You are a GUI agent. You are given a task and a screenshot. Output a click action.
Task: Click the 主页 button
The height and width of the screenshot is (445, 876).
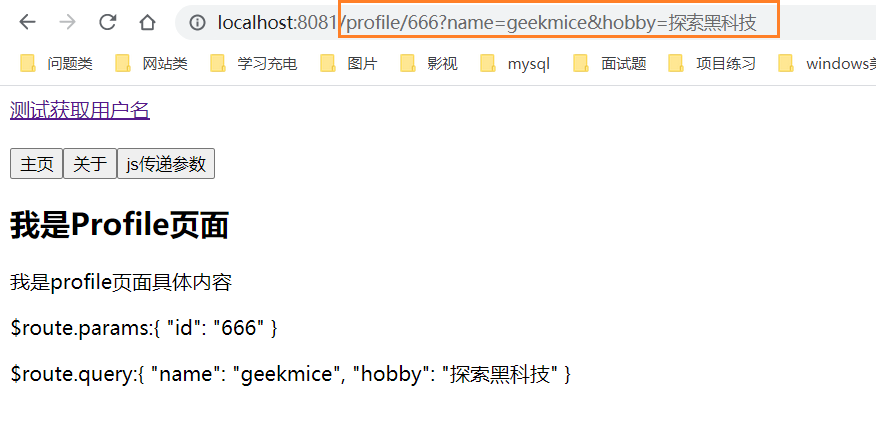click(36, 164)
